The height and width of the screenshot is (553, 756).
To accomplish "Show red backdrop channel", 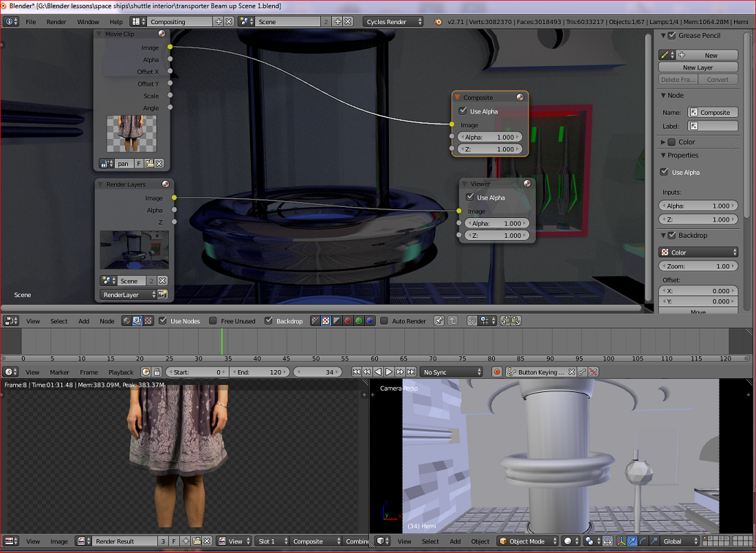I will tap(347, 321).
